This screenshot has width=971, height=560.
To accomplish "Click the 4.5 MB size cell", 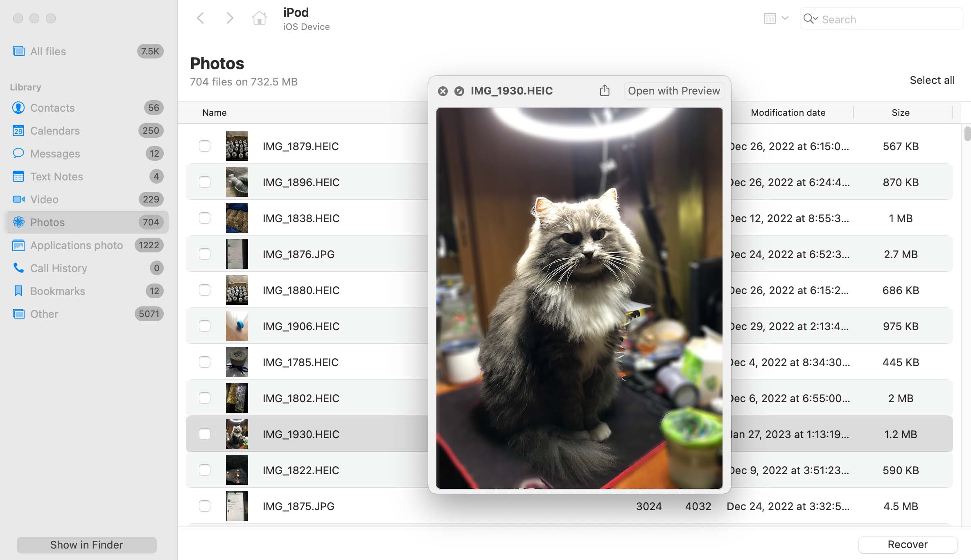I will 901,506.
